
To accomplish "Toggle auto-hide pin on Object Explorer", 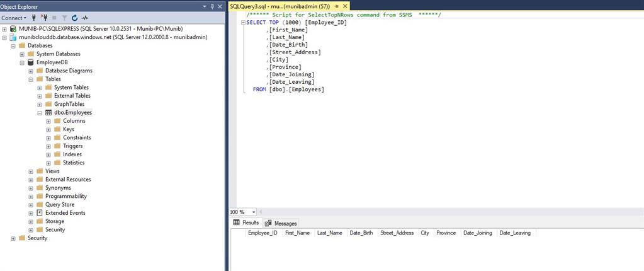I will pyautogui.click(x=212, y=6).
